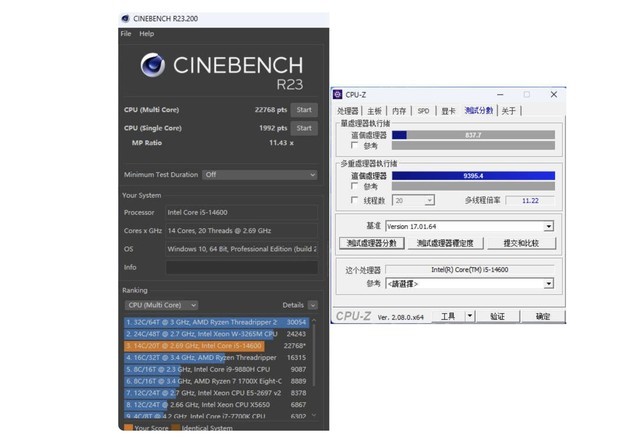Start the CPU (Single Core) test
640x441 pixels.
[x=304, y=128]
